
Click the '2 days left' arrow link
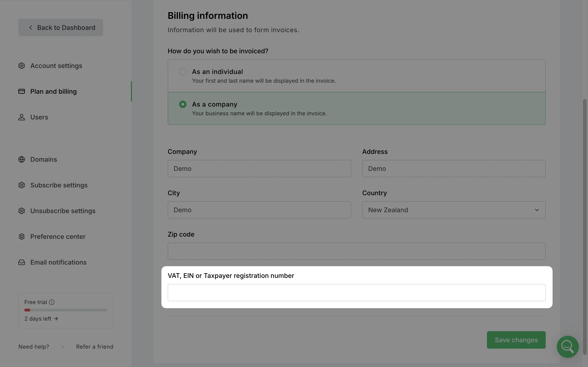click(x=41, y=319)
